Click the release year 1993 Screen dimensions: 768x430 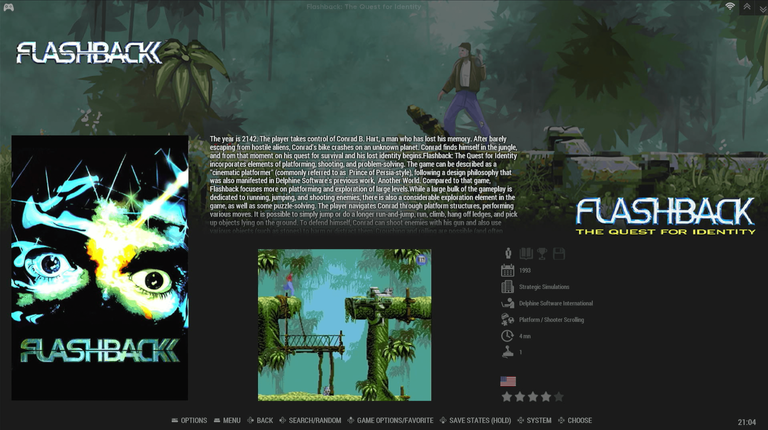(x=525, y=270)
